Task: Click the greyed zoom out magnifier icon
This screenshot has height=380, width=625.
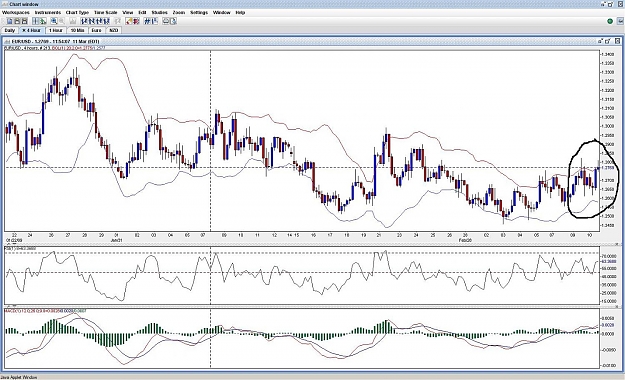Action: point(61,21)
